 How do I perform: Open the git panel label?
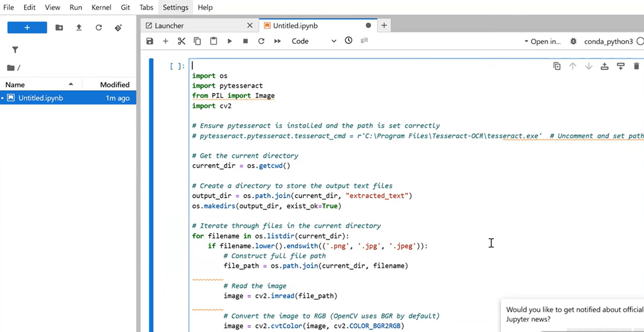click(364, 40)
